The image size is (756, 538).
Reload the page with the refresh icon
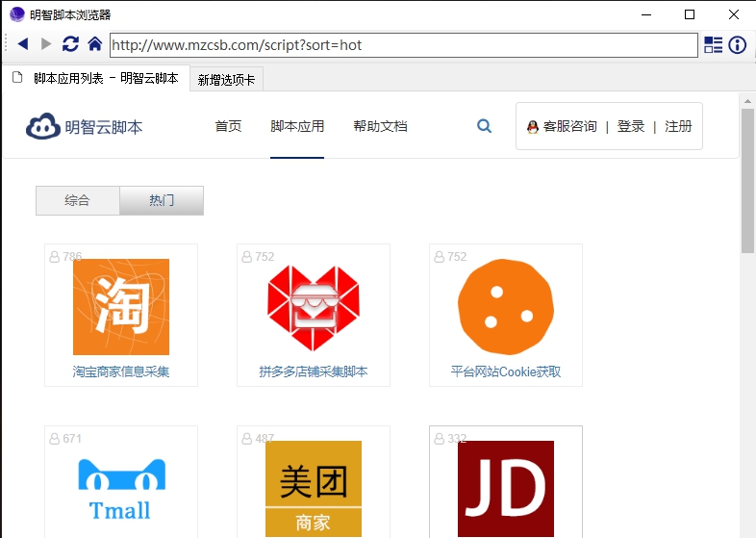[x=70, y=44]
